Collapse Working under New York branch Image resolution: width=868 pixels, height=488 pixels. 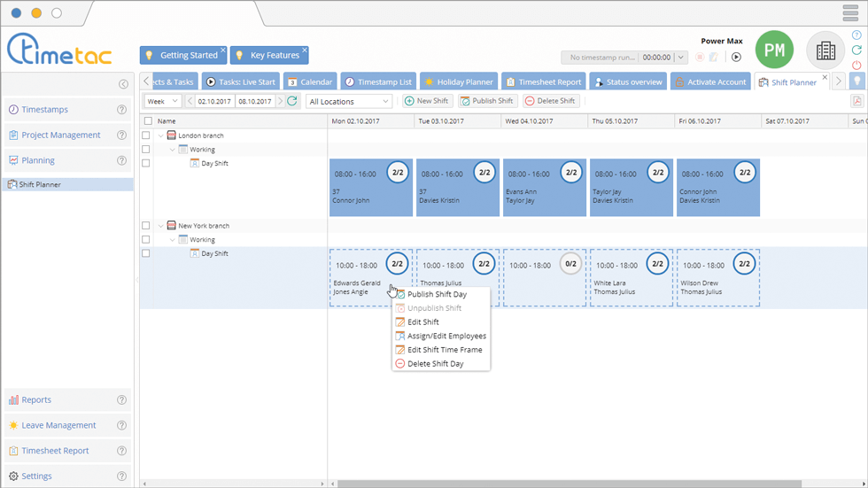(x=173, y=240)
